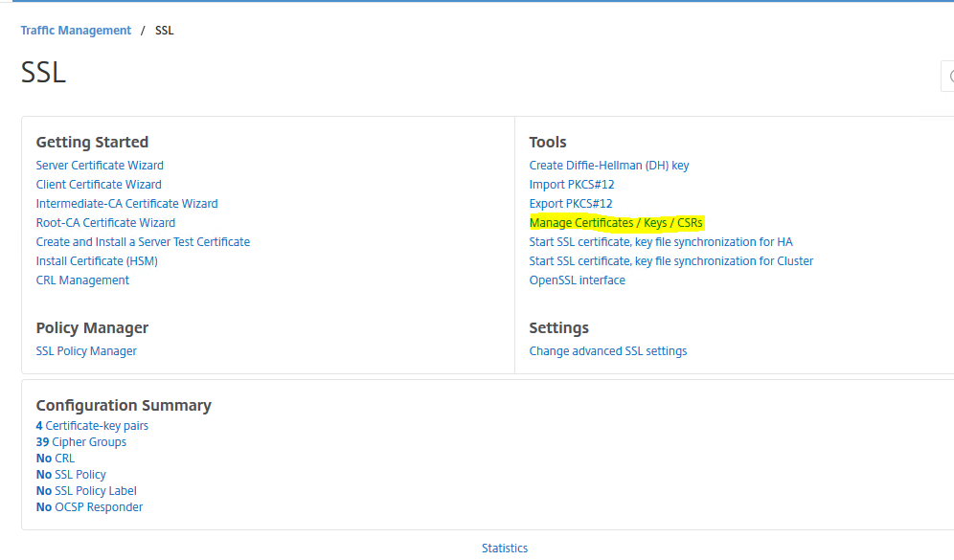
Task: Open Intermediate-CA Certificate Wizard
Action: [x=126, y=204]
